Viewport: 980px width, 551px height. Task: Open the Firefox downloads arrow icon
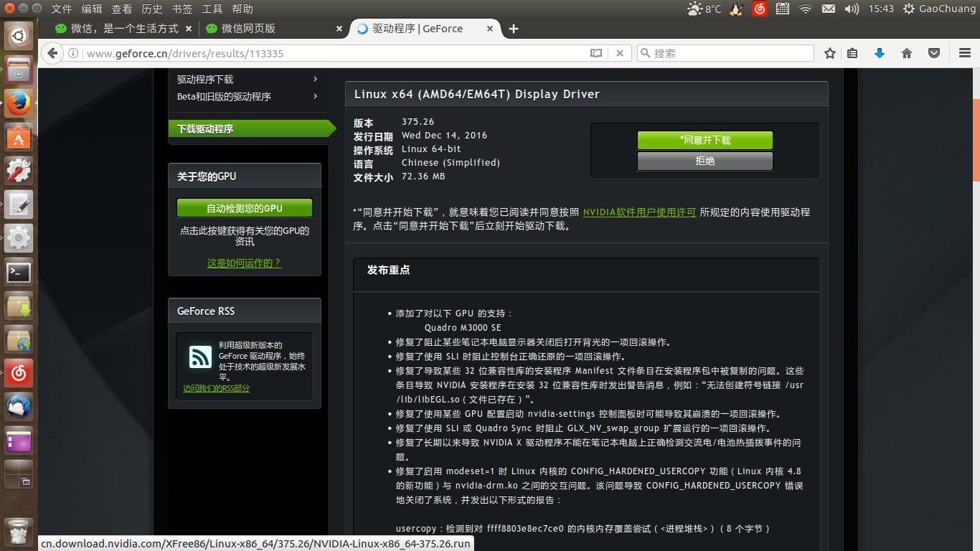point(880,53)
